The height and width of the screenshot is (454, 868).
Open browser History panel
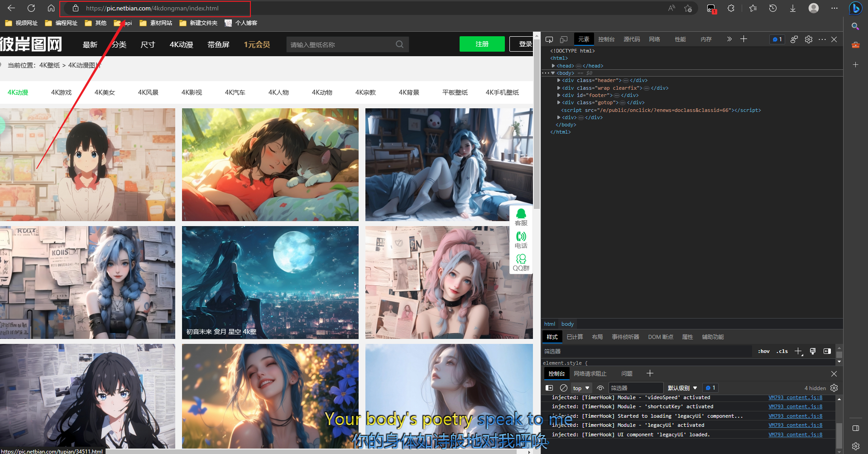[x=773, y=8]
